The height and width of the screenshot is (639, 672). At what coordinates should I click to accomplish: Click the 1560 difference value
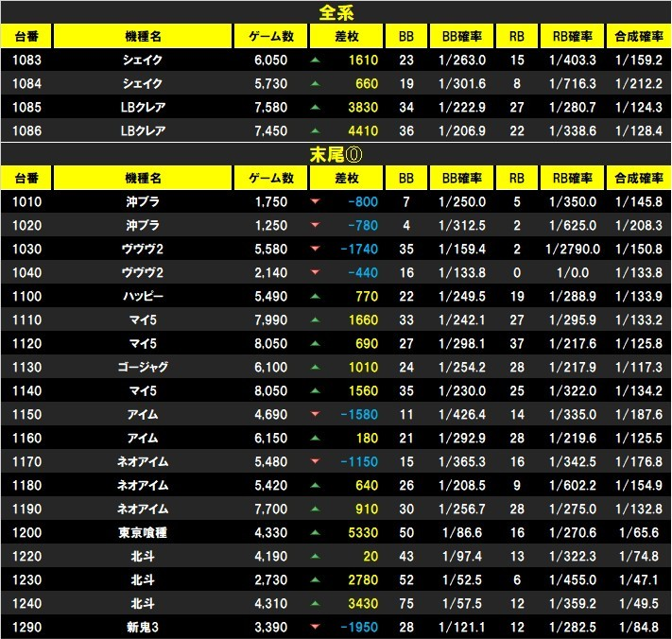[x=363, y=390]
